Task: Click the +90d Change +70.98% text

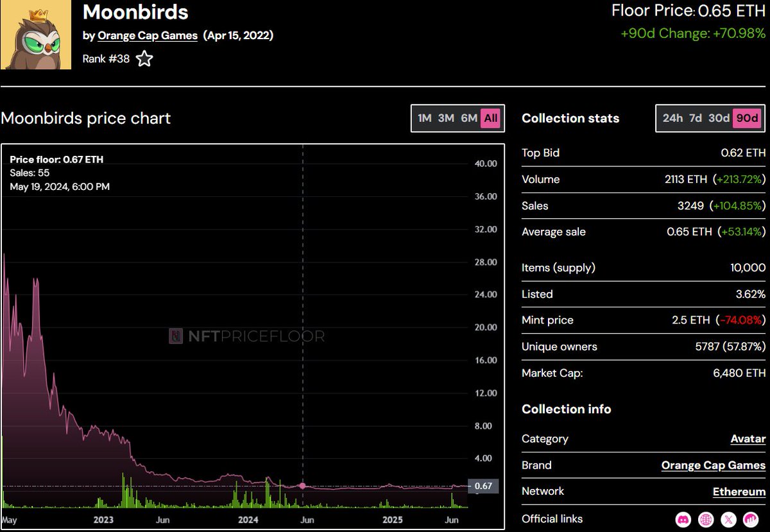Action: click(693, 33)
